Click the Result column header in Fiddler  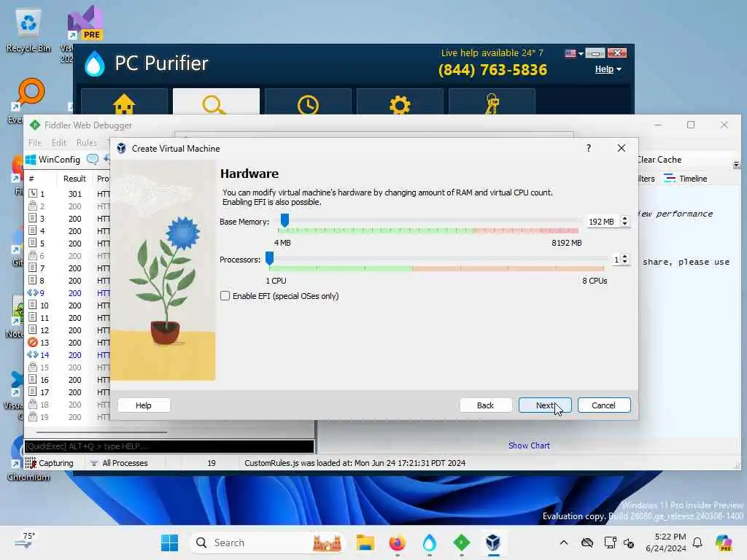click(x=75, y=179)
